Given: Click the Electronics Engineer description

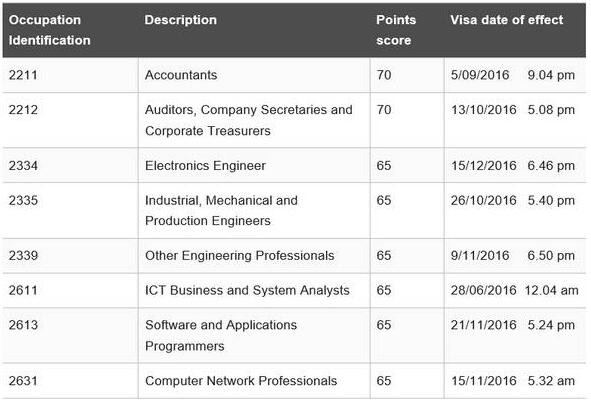Looking at the screenshot, I should click(x=205, y=166).
